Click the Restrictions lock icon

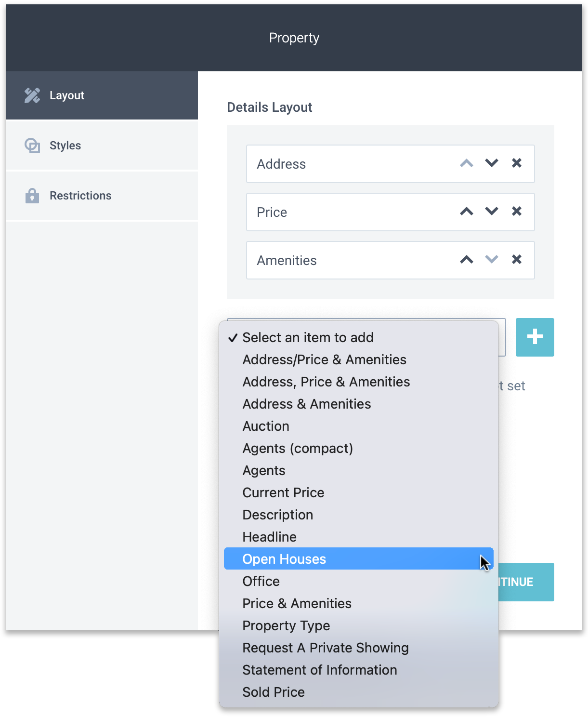pyautogui.click(x=32, y=195)
